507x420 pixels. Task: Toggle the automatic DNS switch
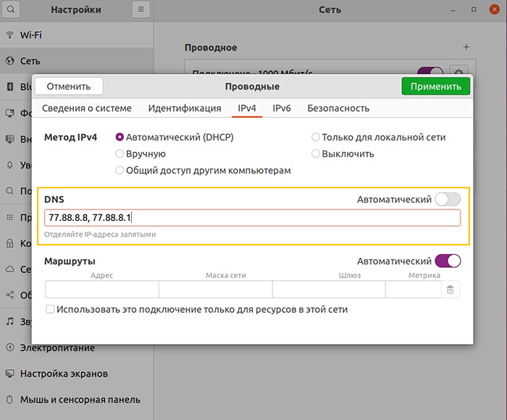(448, 199)
